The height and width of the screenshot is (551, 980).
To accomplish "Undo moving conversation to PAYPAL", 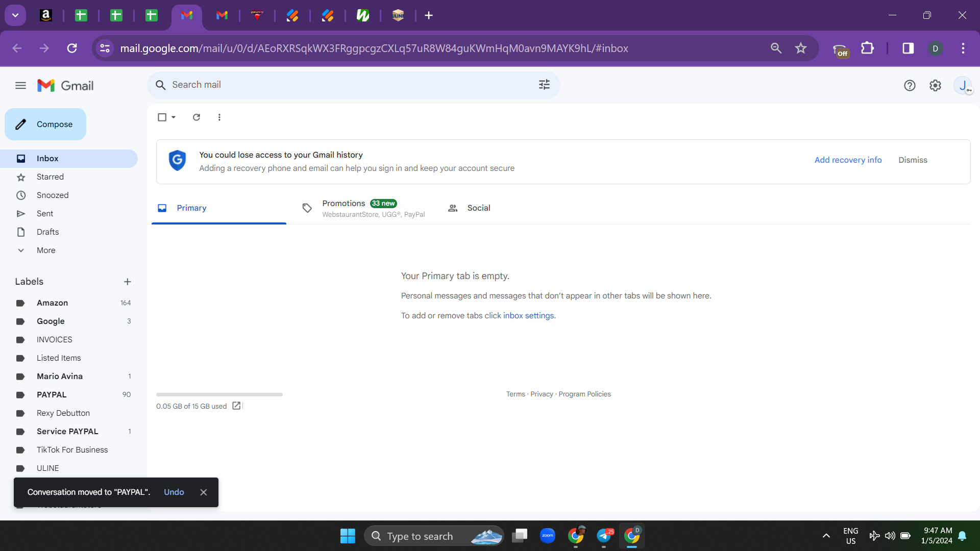I will [x=174, y=492].
